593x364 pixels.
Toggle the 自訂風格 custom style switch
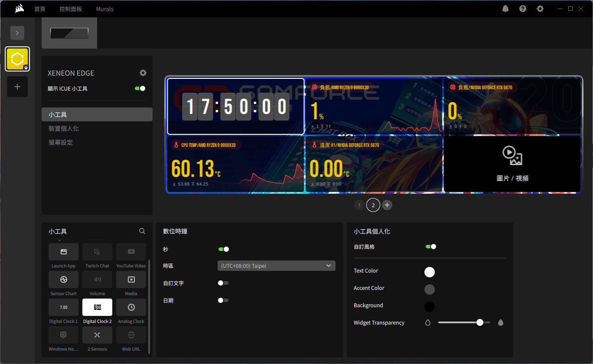pos(431,247)
